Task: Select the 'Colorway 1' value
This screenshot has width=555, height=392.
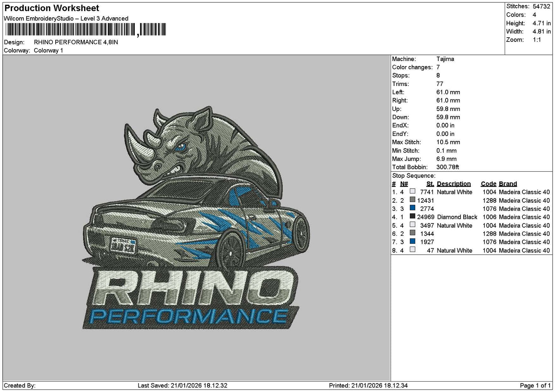Action: [48, 51]
